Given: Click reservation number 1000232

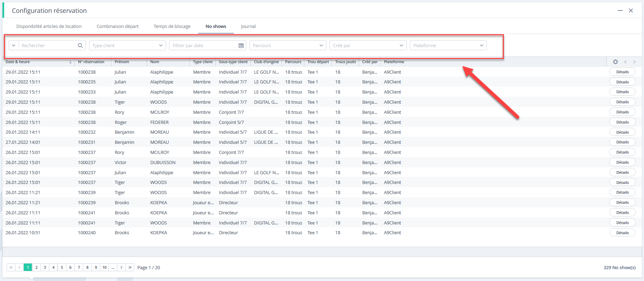Looking at the screenshot, I should [x=87, y=132].
